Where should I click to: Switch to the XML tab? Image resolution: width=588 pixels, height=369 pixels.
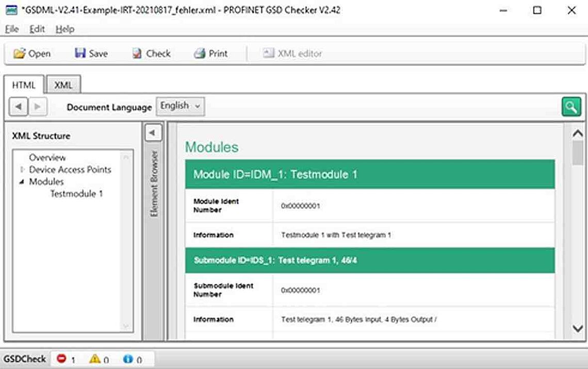63,85
